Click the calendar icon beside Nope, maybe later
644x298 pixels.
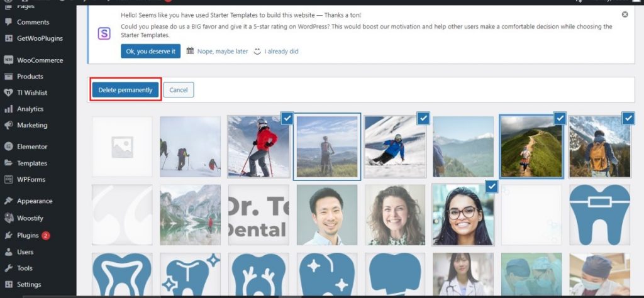(190, 51)
